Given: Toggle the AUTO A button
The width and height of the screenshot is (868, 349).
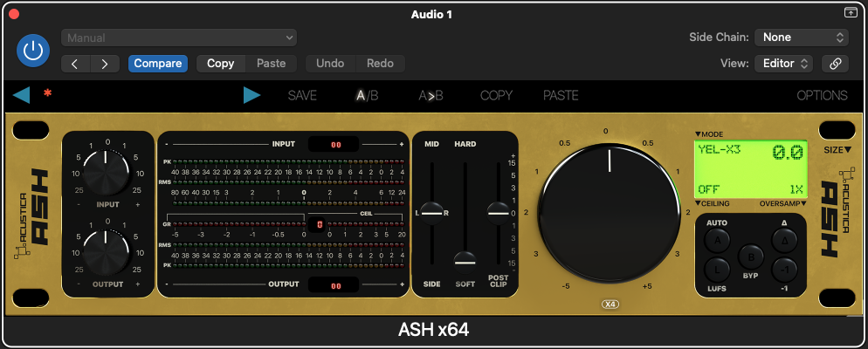Looking at the screenshot, I should coord(718,241).
